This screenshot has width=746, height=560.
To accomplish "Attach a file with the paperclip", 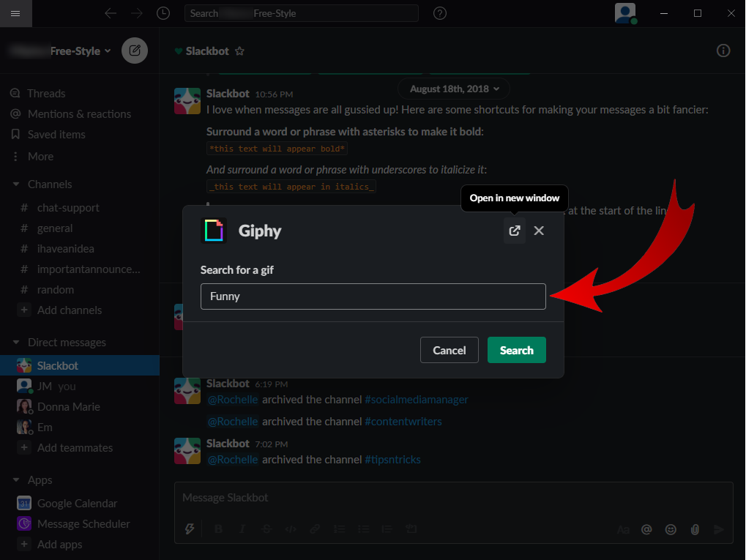I will (695, 529).
